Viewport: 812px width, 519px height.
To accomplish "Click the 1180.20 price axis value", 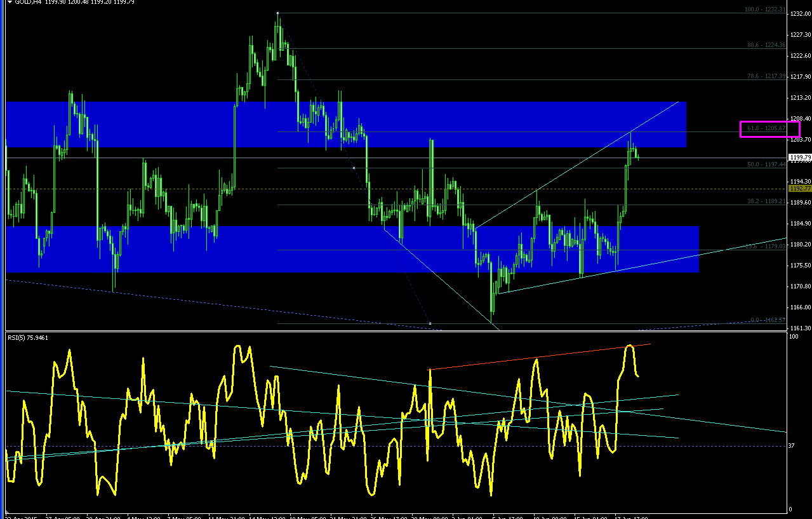I will coord(800,245).
